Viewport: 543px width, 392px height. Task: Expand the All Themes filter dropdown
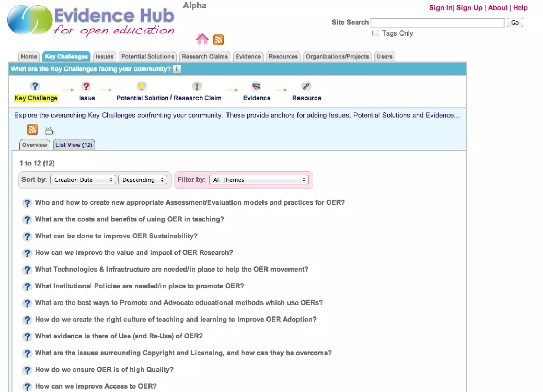[x=259, y=180]
